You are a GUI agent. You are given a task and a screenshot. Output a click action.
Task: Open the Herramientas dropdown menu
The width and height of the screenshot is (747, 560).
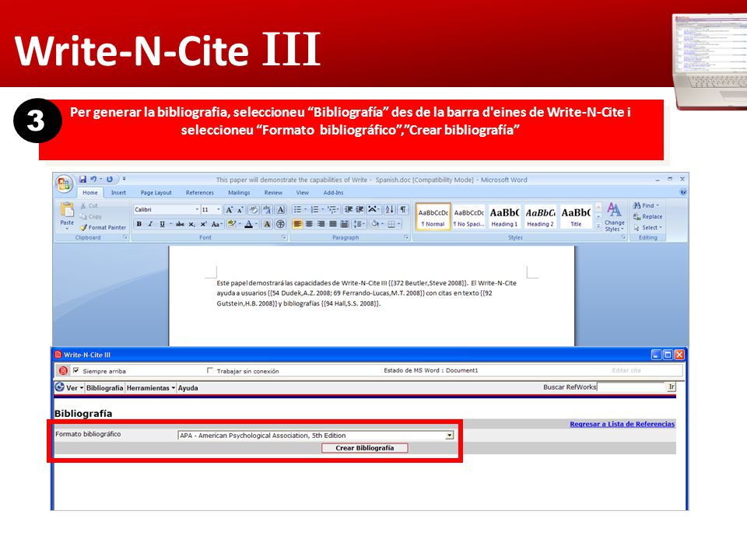pos(150,388)
